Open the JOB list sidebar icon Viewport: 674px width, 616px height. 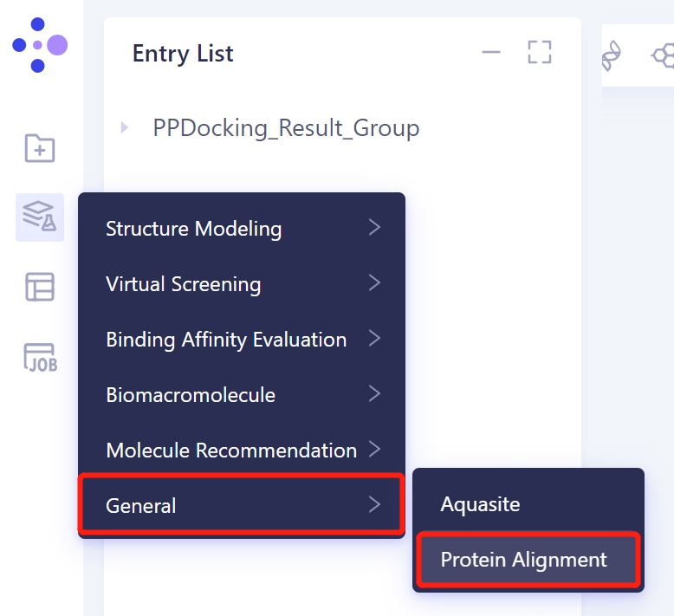40,356
